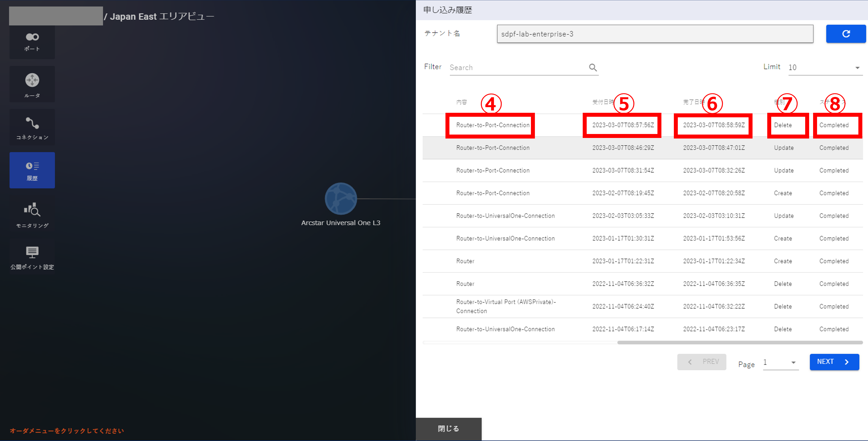Expand the Page number dropdown
The height and width of the screenshot is (441, 868).
pyautogui.click(x=780, y=362)
